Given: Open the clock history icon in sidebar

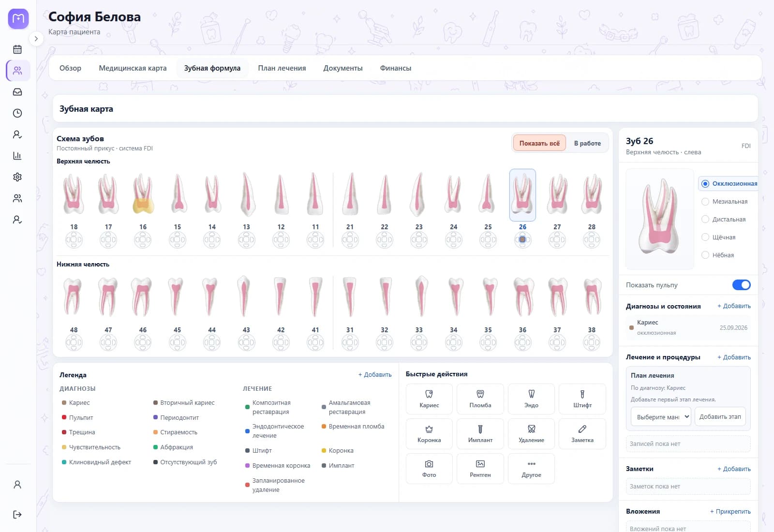Looking at the screenshot, I should (x=17, y=113).
